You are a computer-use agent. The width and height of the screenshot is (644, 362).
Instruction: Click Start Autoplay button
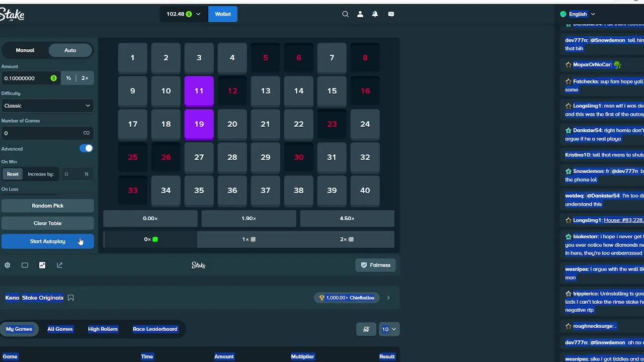[47, 241]
